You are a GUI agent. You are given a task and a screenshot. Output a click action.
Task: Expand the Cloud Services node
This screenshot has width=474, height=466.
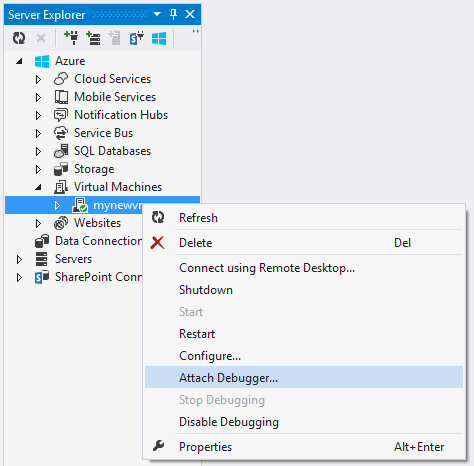point(38,79)
